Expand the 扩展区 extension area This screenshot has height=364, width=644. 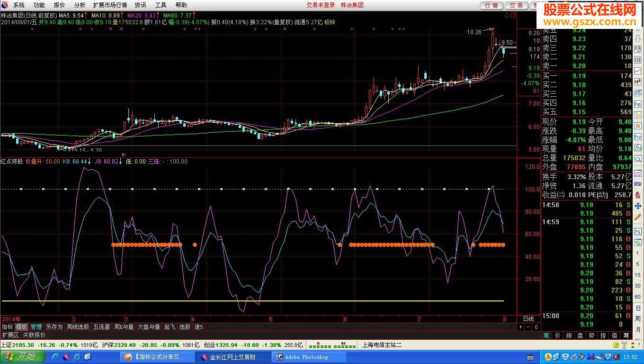(10, 335)
